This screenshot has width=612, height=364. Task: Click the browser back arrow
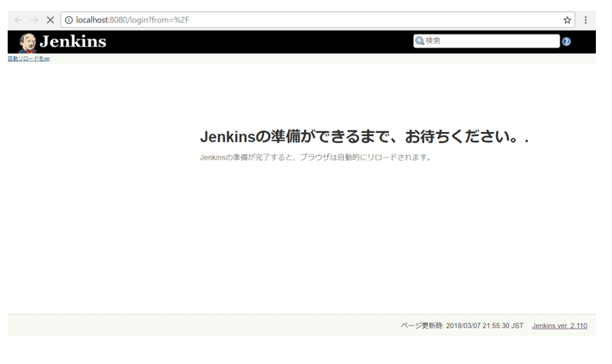18,20
